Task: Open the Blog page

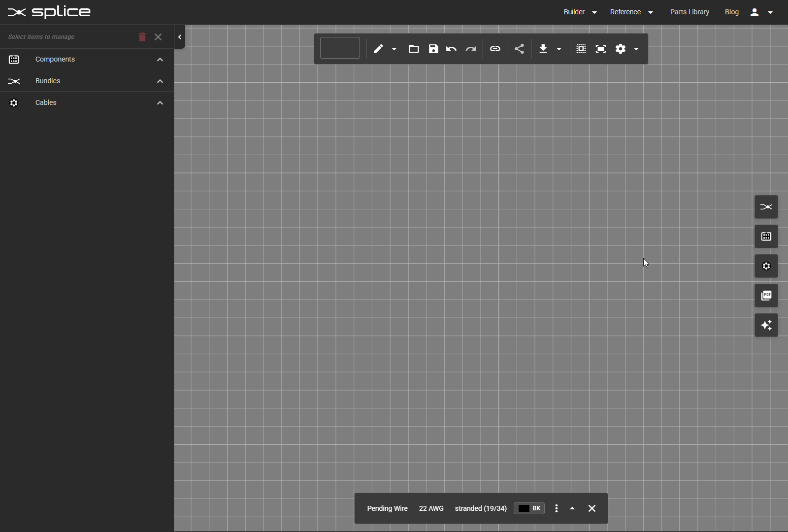Action: coord(732,12)
